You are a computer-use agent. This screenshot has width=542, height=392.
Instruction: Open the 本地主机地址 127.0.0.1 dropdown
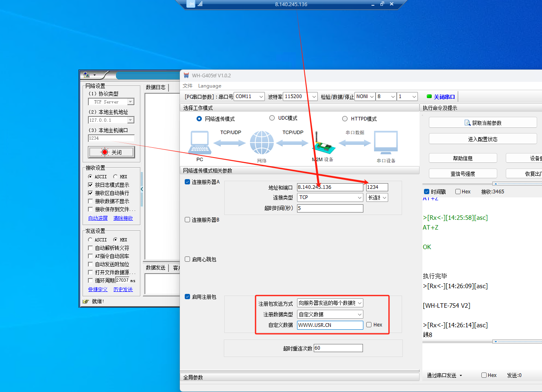[x=111, y=120]
